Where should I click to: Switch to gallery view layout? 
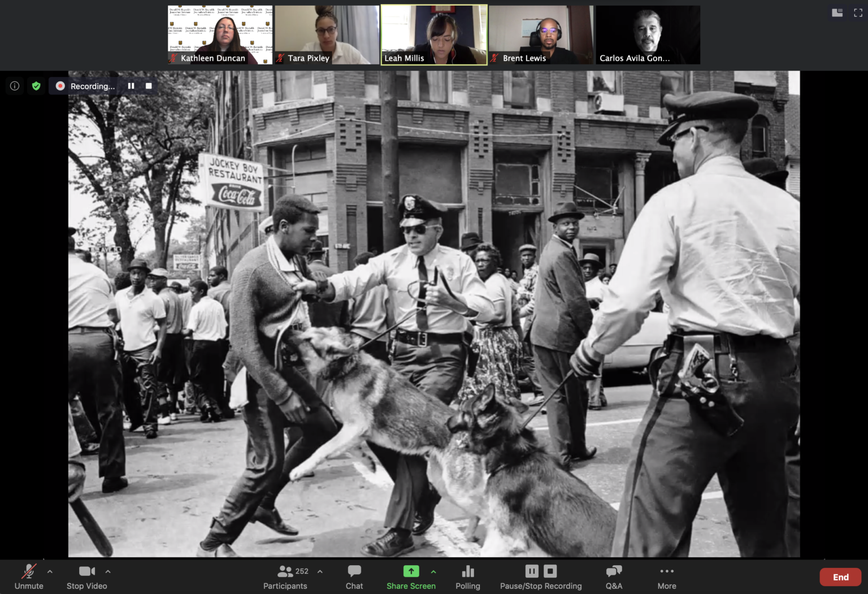coord(837,12)
